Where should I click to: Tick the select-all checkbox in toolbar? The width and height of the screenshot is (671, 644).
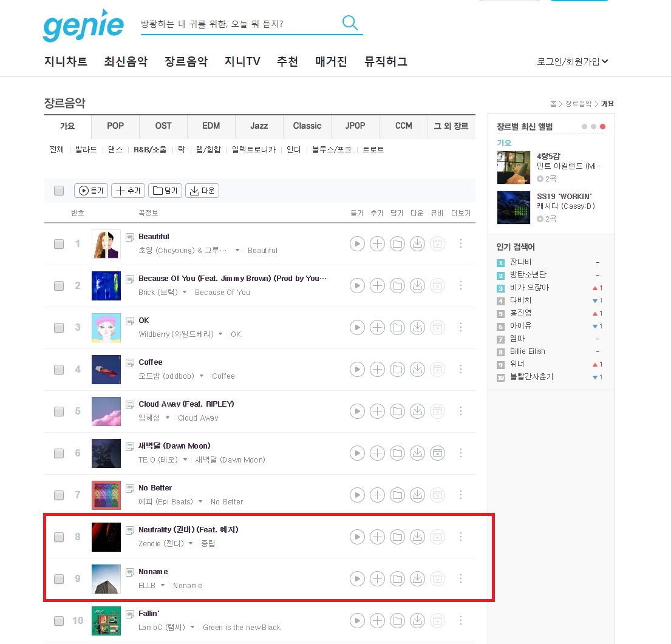(x=59, y=191)
